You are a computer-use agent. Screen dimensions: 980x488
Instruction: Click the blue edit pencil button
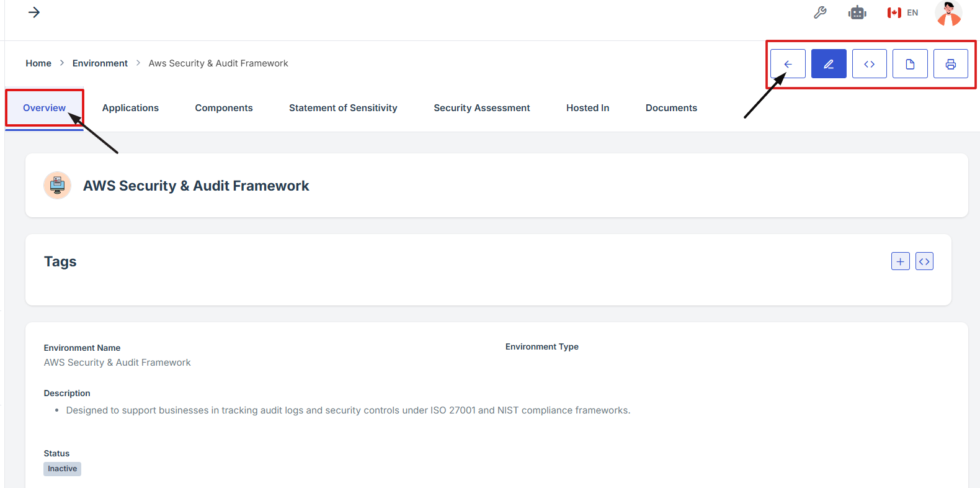pyautogui.click(x=829, y=64)
